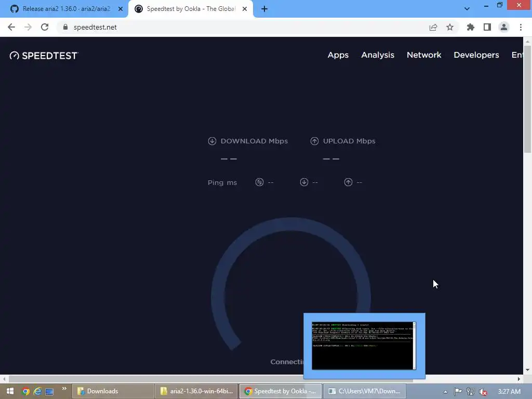Click the upload ping latency icon

point(349,182)
